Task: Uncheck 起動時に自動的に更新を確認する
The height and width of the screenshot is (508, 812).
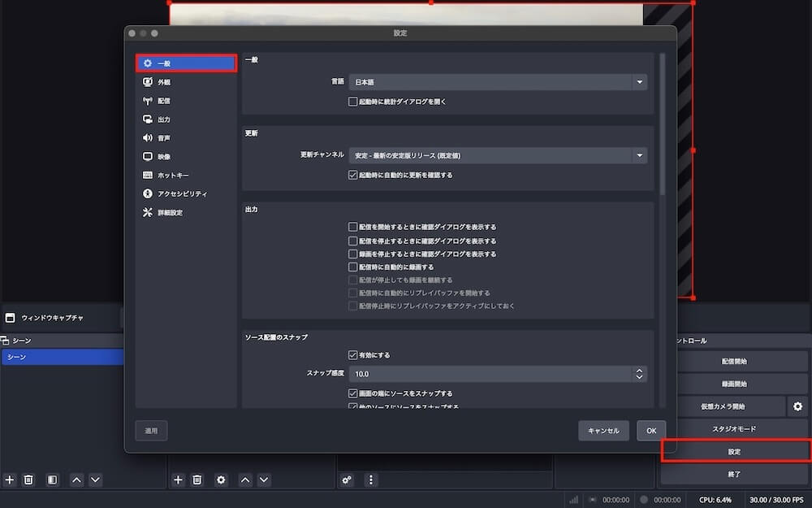Action: point(352,176)
